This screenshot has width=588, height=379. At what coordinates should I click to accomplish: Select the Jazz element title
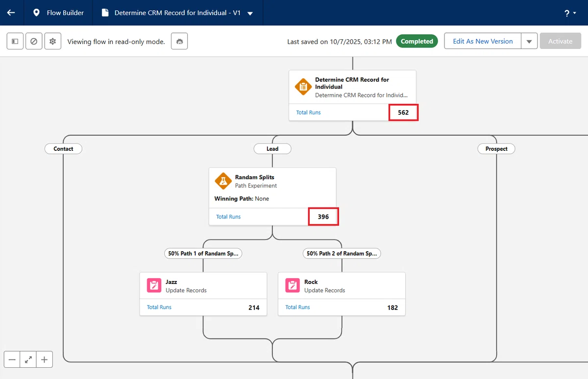click(171, 282)
